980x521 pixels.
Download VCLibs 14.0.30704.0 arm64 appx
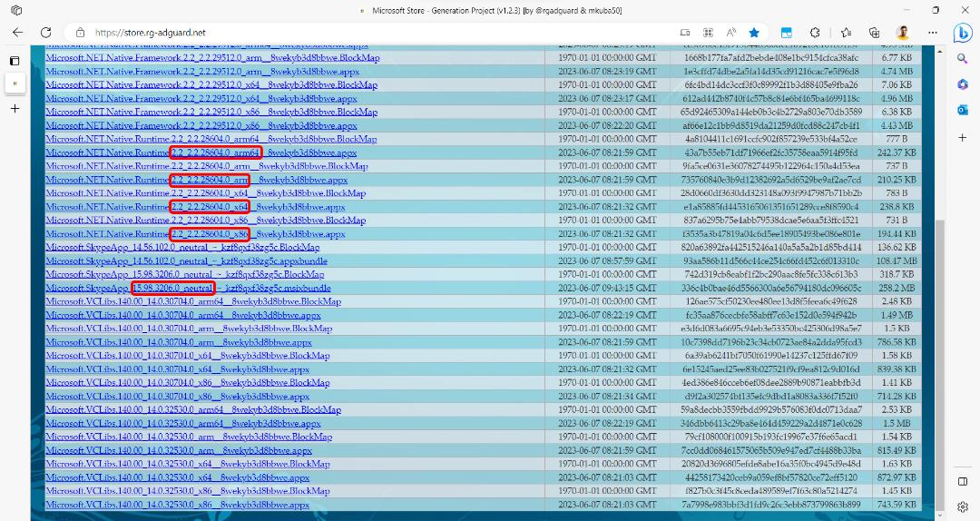pos(183,315)
